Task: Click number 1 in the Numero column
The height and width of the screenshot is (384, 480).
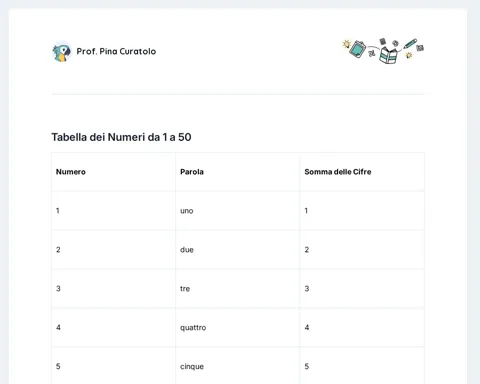Action: 58,211
